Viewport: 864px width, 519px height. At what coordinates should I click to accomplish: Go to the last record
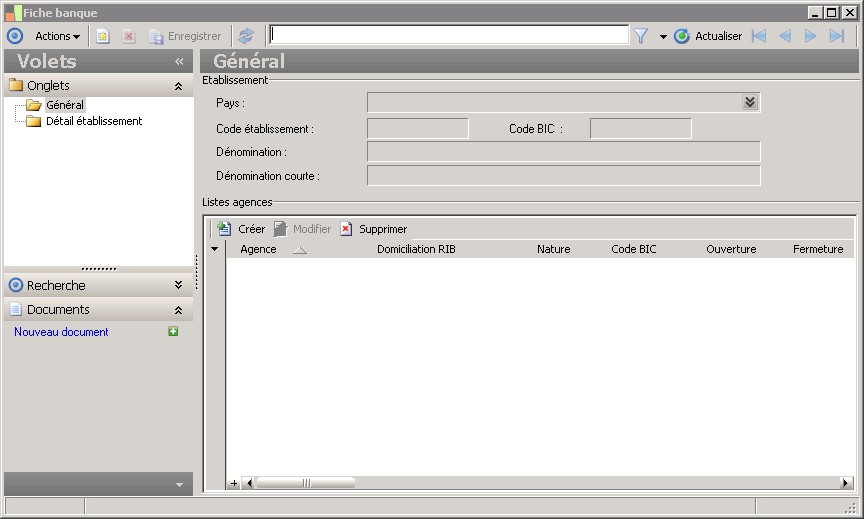click(836, 36)
